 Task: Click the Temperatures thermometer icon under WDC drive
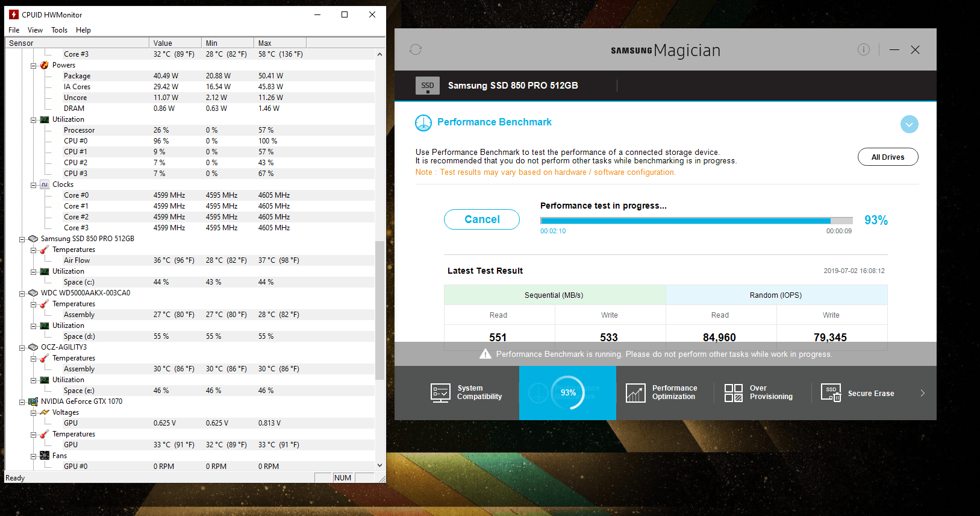tap(45, 304)
